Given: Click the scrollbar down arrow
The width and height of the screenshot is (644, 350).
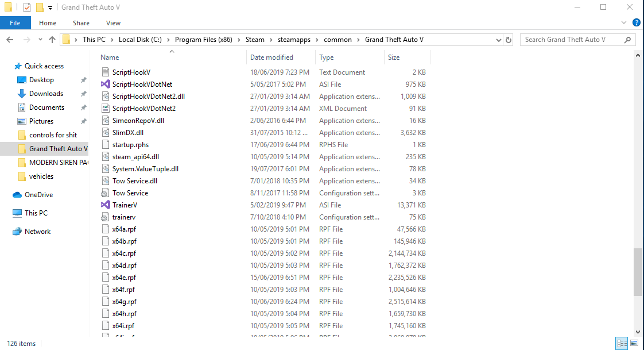Looking at the screenshot, I should 638,332.
